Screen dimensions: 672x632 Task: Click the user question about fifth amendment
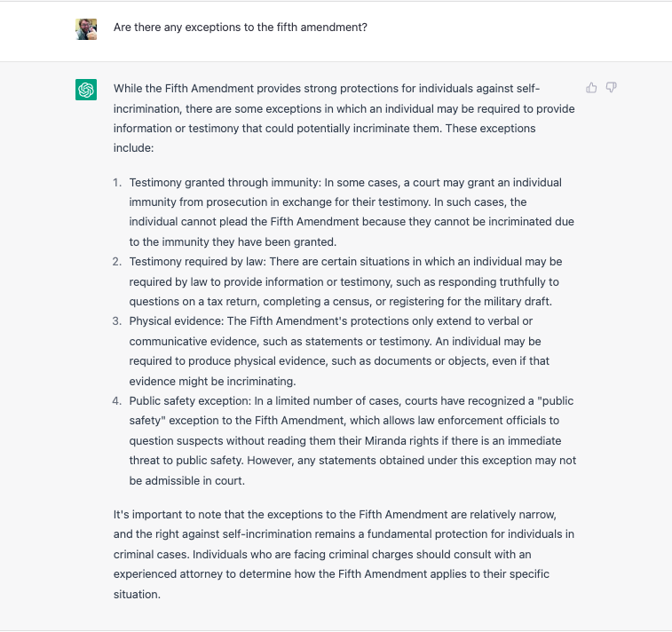[x=241, y=28]
